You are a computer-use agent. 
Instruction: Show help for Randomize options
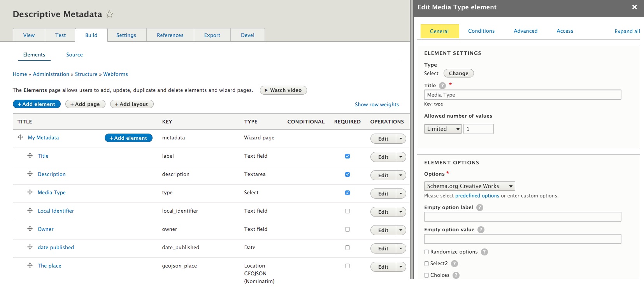coord(484,252)
